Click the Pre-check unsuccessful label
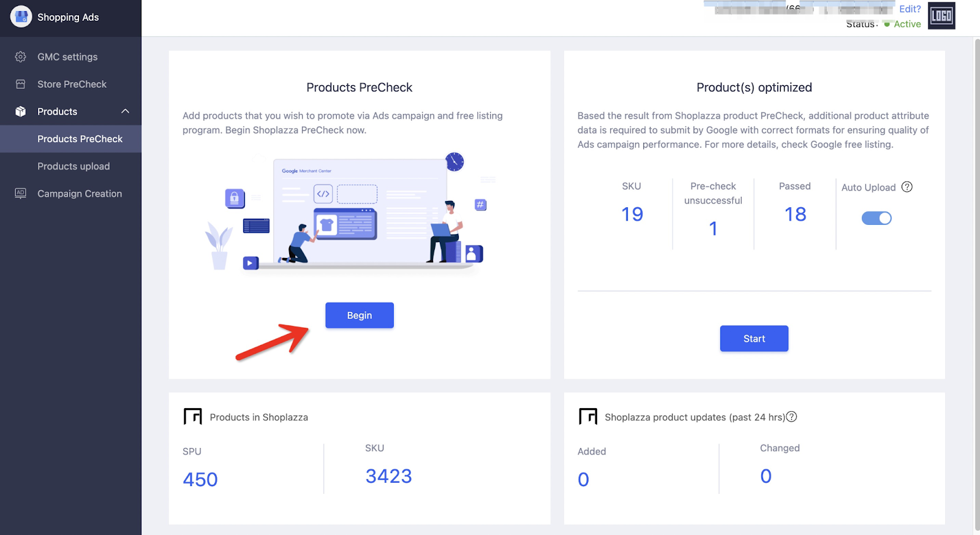 713,193
